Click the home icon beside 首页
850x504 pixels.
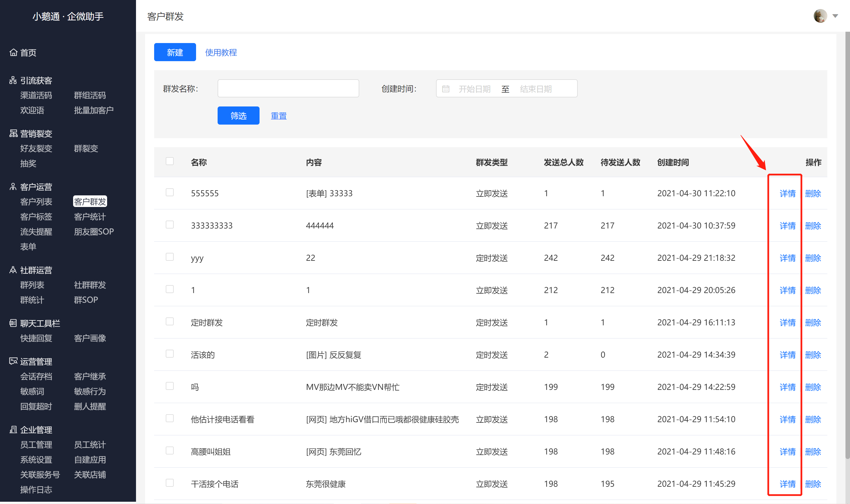tap(13, 52)
